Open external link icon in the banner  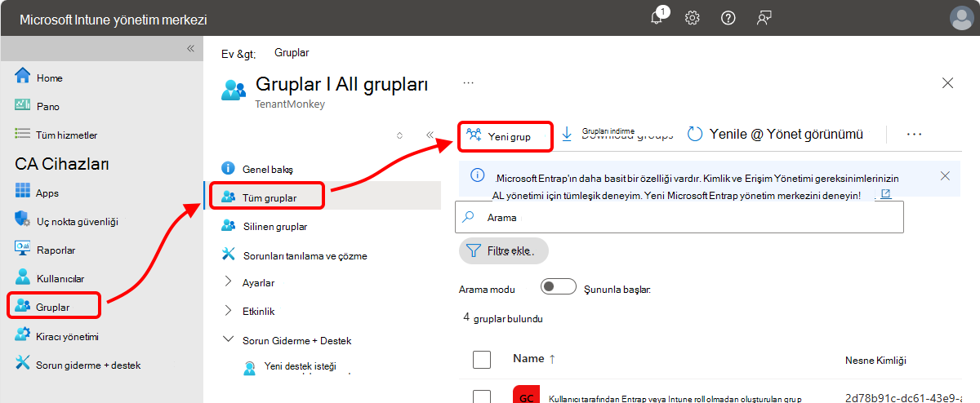(884, 194)
